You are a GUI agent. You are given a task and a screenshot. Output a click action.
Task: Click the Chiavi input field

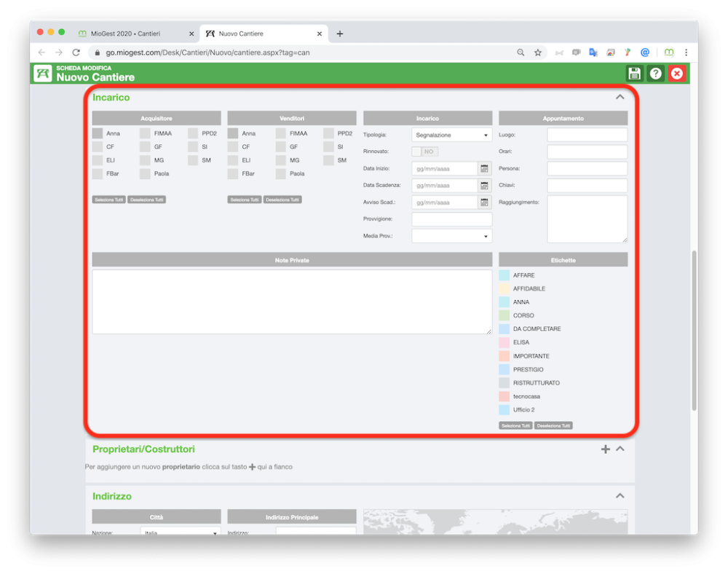coord(587,185)
